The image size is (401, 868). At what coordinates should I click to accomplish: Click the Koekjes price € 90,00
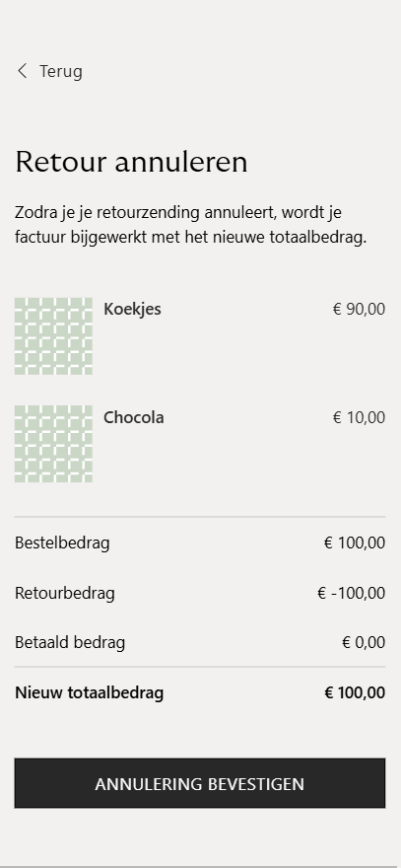click(x=359, y=309)
